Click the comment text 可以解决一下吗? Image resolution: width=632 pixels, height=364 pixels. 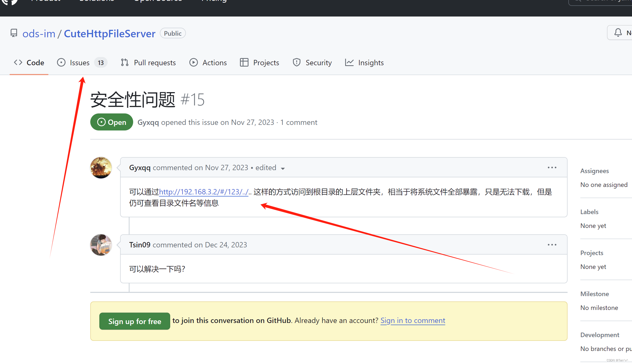[157, 269]
